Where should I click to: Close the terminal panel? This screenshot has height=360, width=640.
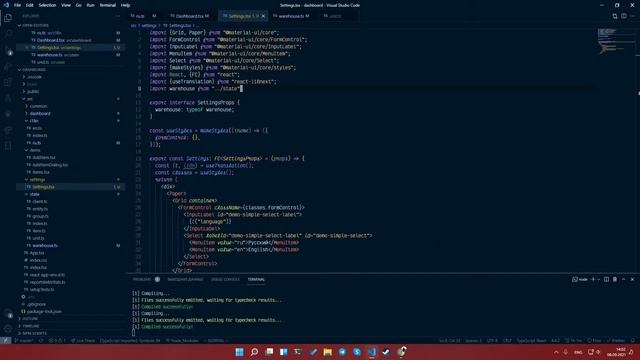coord(632,279)
